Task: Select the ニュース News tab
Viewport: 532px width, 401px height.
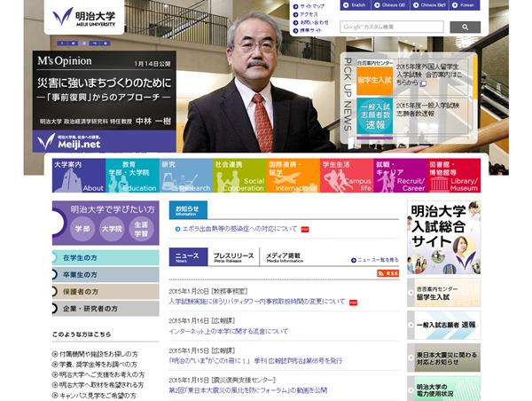Action: 188,257
